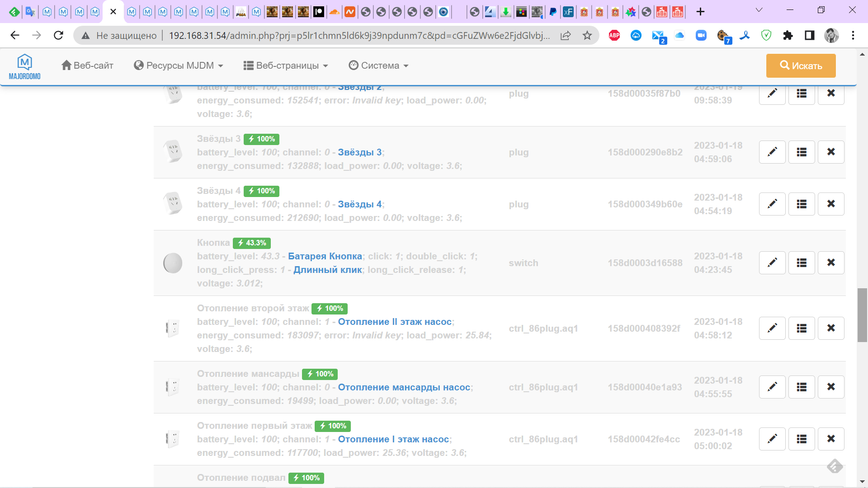Image resolution: width=868 pixels, height=488 pixels.
Task: Delete Звёзды 4 device with X icon
Action: click(x=831, y=204)
